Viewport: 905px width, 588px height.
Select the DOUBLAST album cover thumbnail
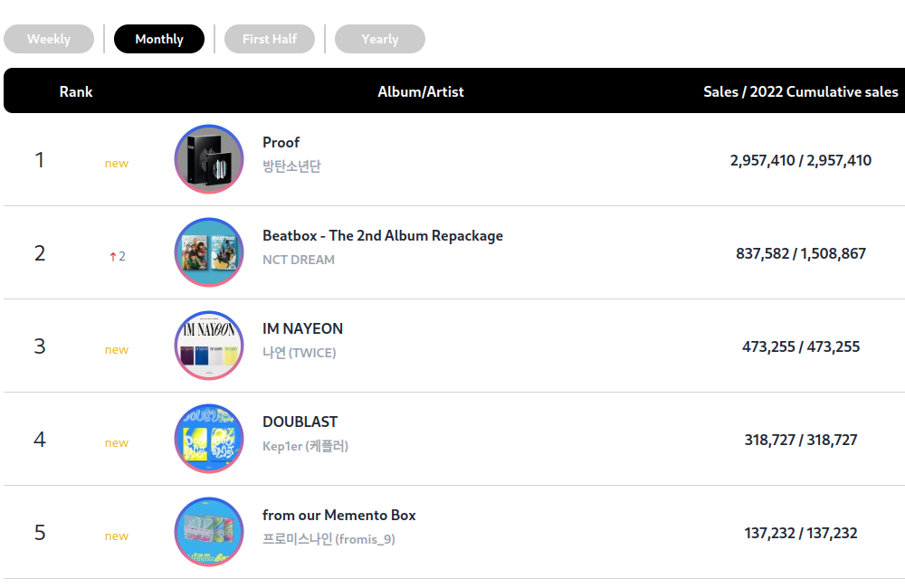(x=209, y=439)
